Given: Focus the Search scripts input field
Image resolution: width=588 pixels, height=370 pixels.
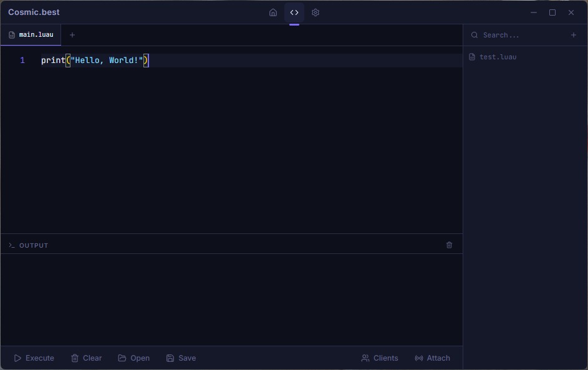Looking at the screenshot, I should pos(523,35).
